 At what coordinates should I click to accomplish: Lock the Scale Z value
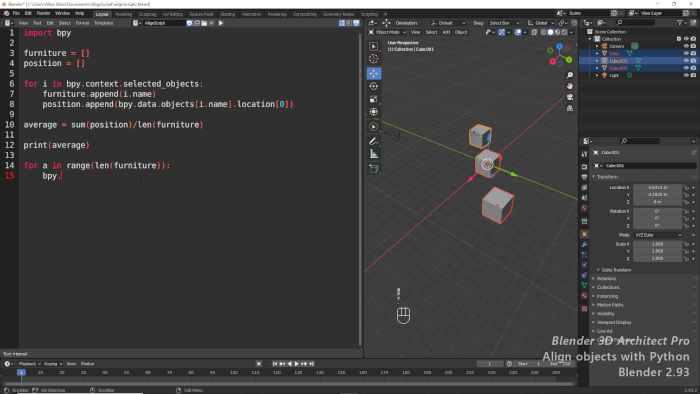click(686, 258)
